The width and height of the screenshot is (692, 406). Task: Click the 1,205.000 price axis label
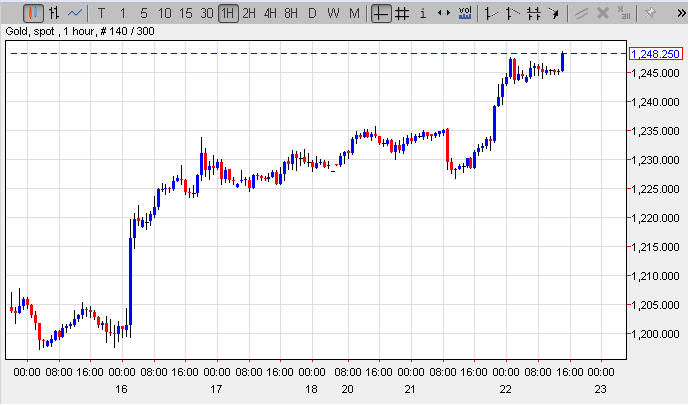pos(655,305)
